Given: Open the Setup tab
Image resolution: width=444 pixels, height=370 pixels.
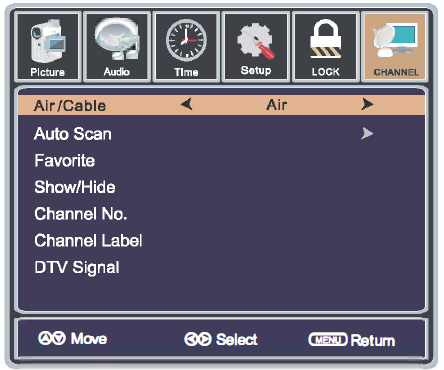Looking at the screenshot, I should 256,47.
